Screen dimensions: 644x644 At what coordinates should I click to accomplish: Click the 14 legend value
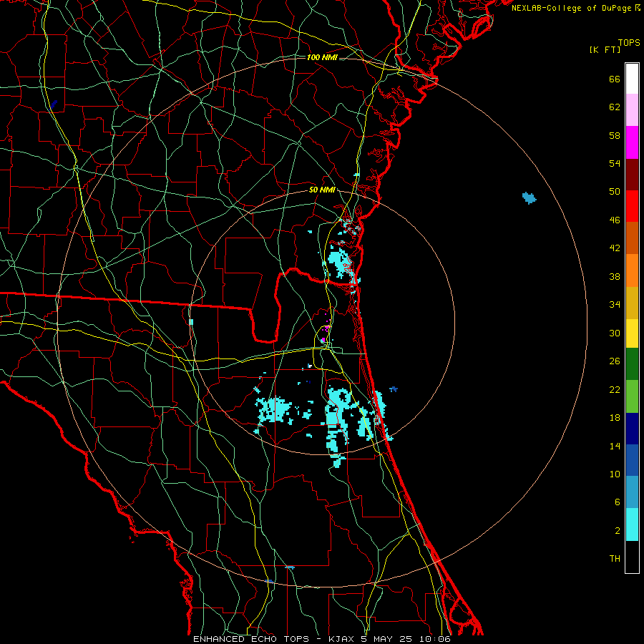(x=615, y=446)
